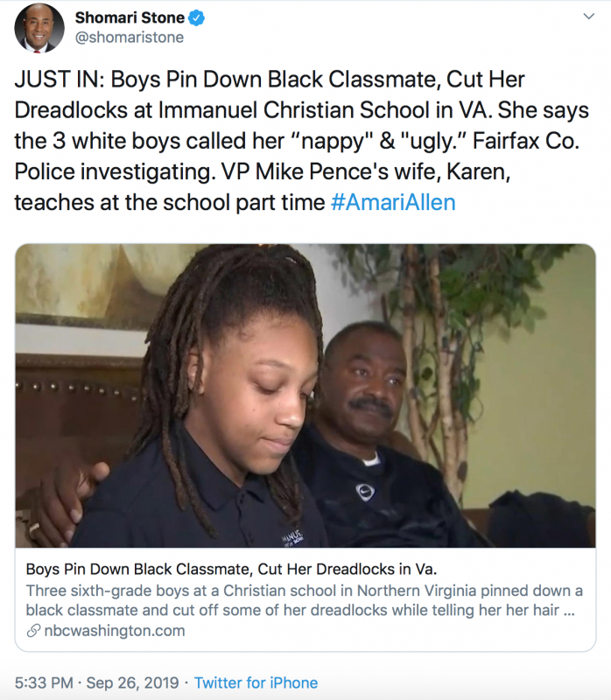The height and width of the screenshot is (700, 611).
Task: Click the Sep 26, 2019 date
Action: coord(132,682)
